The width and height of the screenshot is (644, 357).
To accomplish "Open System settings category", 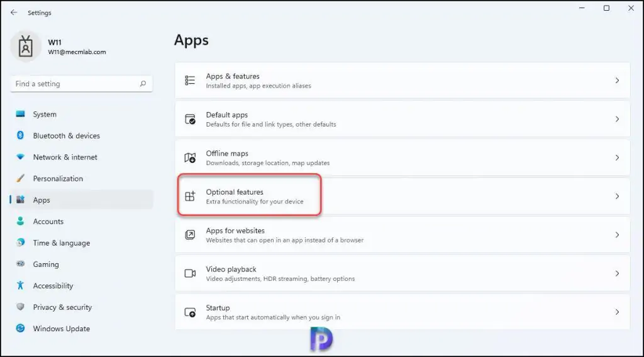I will 81,115.
